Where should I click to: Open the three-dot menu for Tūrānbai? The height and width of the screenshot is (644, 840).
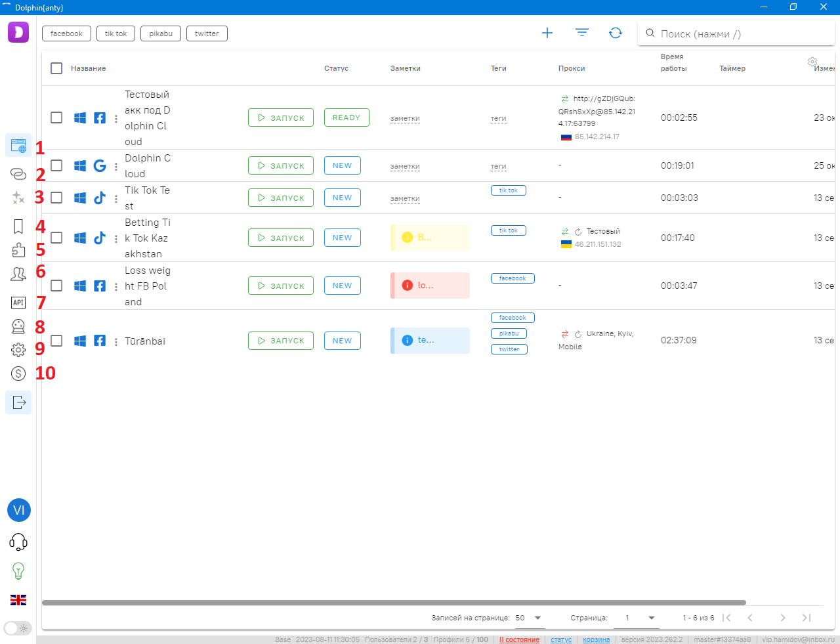116,341
